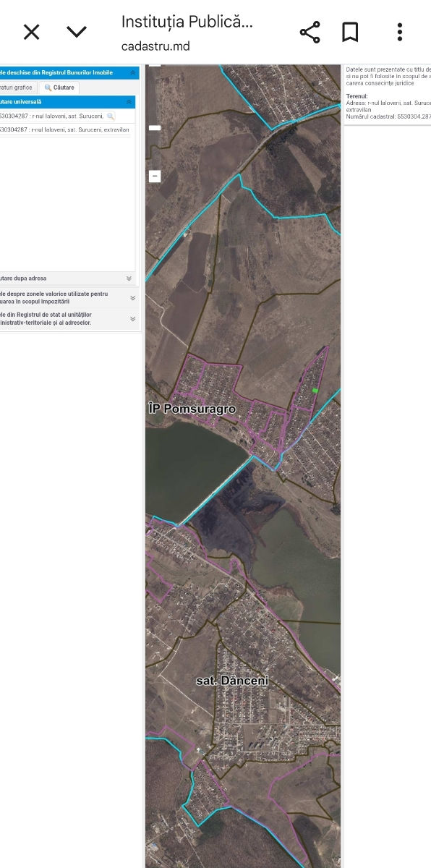This screenshot has width=431, height=868.
Task: Share the cadastru.md page
Action: point(310,32)
